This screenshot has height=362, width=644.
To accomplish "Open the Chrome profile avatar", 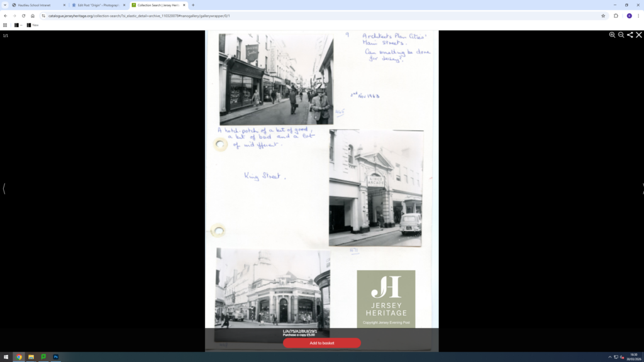I will point(629,16).
